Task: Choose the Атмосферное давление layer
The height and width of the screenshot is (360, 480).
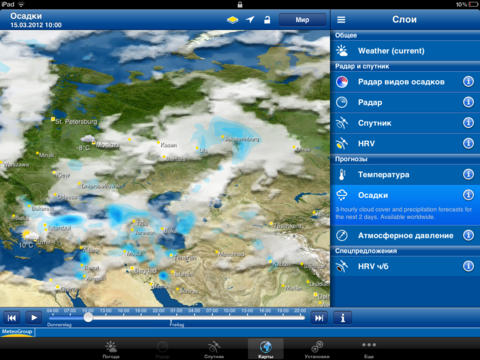Action: coord(405,236)
